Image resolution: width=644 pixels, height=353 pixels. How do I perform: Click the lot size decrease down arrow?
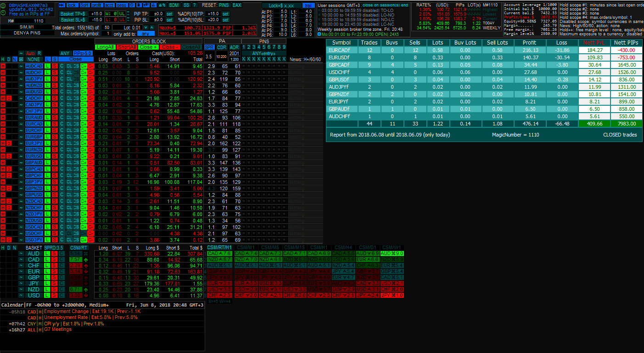pos(146,28)
